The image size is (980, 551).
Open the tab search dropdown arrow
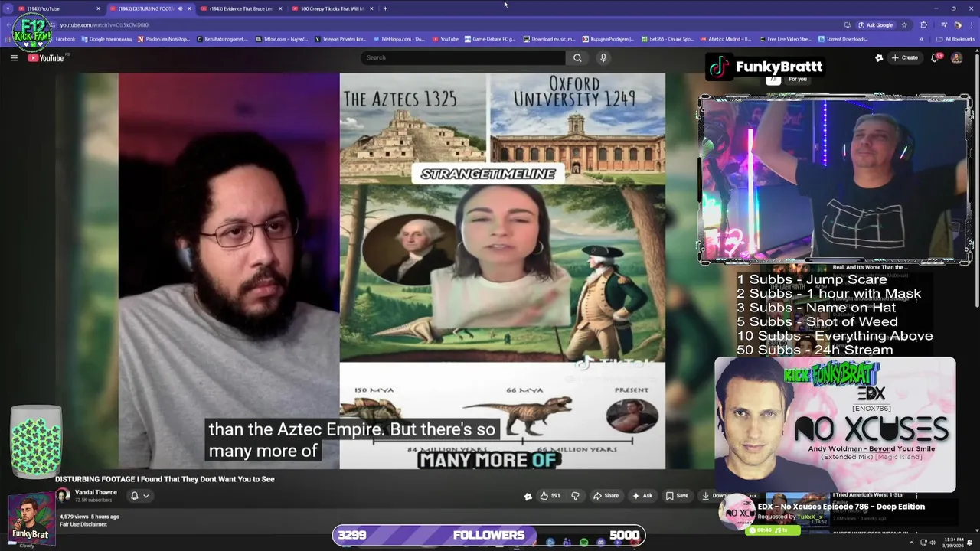tap(8, 8)
